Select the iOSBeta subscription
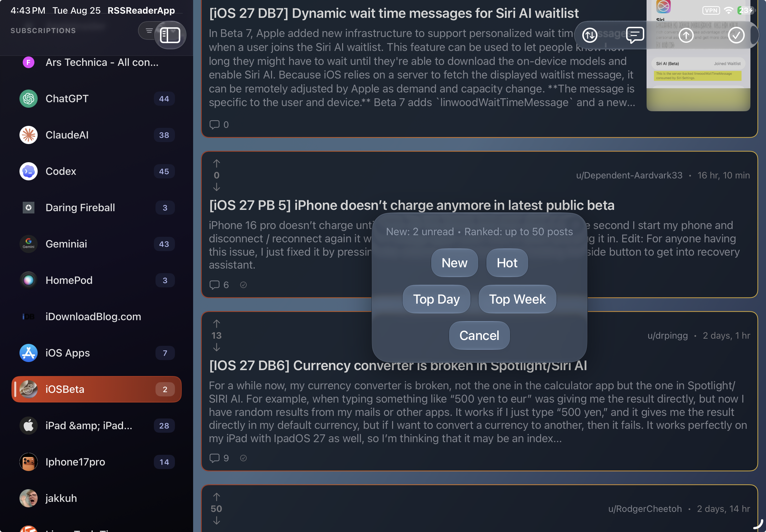Viewport: 766px width, 532px height. click(x=97, y=389)
